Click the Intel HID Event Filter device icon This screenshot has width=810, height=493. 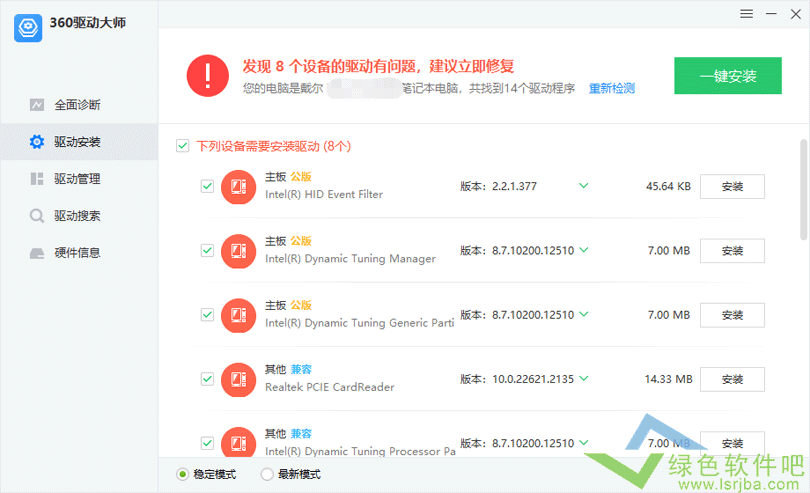[x=238, y=186]
